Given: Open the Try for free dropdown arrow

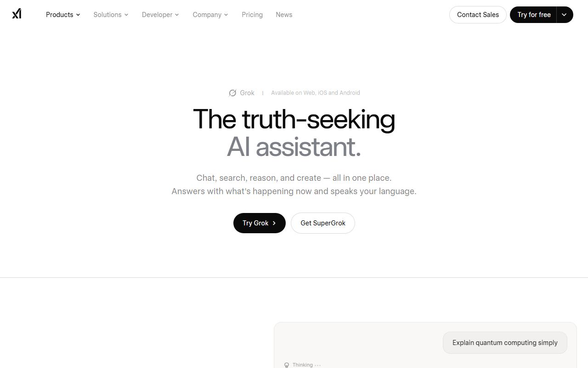Looking at the screenshot, I should [565, 15].
